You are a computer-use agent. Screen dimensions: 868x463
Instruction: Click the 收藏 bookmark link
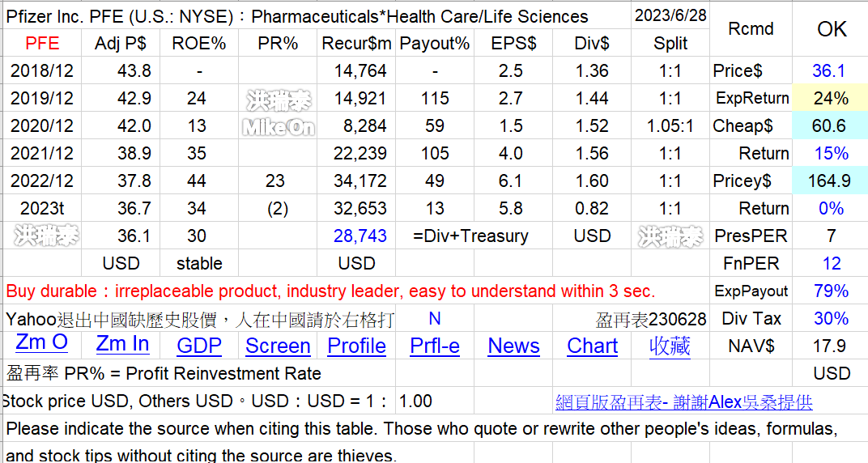coord(670,346)
